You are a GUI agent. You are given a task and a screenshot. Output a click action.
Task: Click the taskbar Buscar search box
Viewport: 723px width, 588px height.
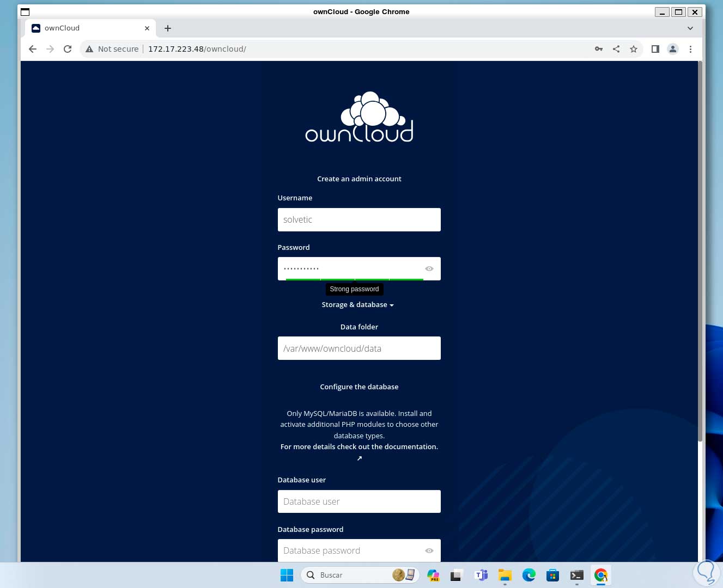pos(360,575)
